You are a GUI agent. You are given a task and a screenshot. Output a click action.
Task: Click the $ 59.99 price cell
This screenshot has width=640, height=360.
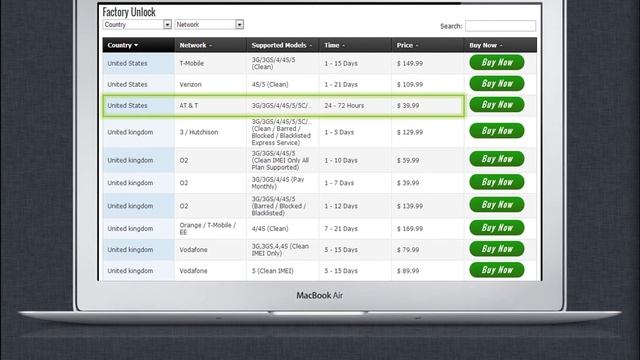(x=428, y=160)
